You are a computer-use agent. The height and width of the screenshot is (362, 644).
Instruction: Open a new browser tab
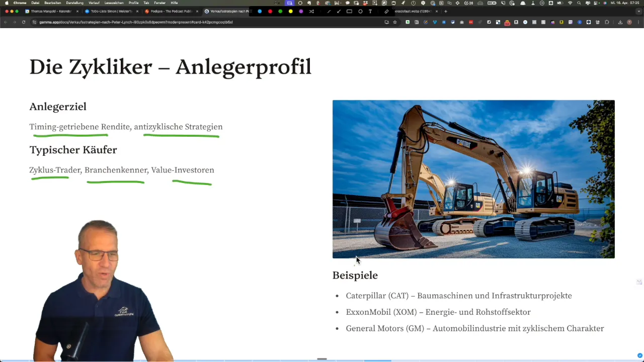[445, 11]
